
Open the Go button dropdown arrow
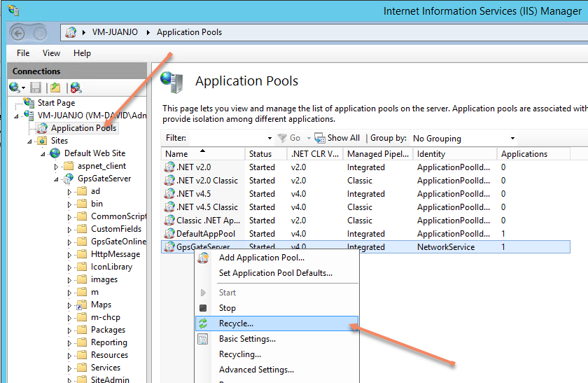tap(309, 139)
